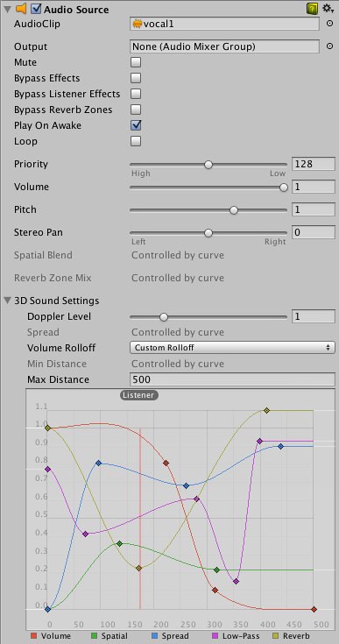Viewport: 339px width, 644px height.
Task: Click the Volume value field
Action: tap(314, 187)
